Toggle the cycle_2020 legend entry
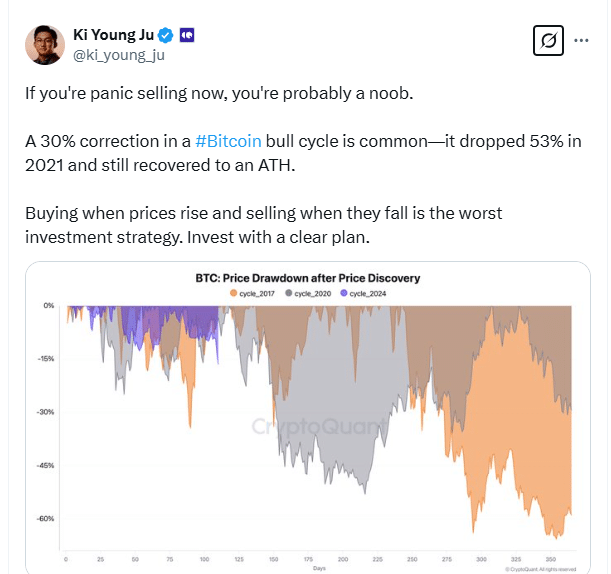611x574 pixels. click(312, 292)
